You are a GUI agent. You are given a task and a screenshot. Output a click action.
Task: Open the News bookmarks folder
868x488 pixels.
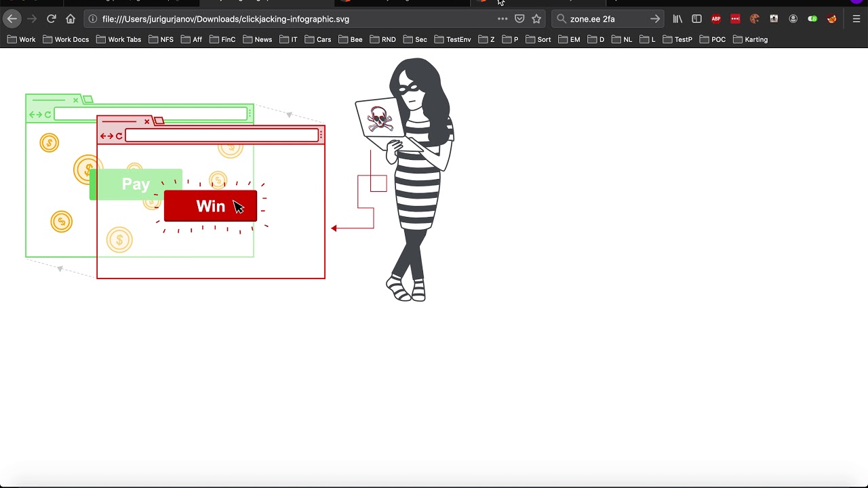(257, 39)
